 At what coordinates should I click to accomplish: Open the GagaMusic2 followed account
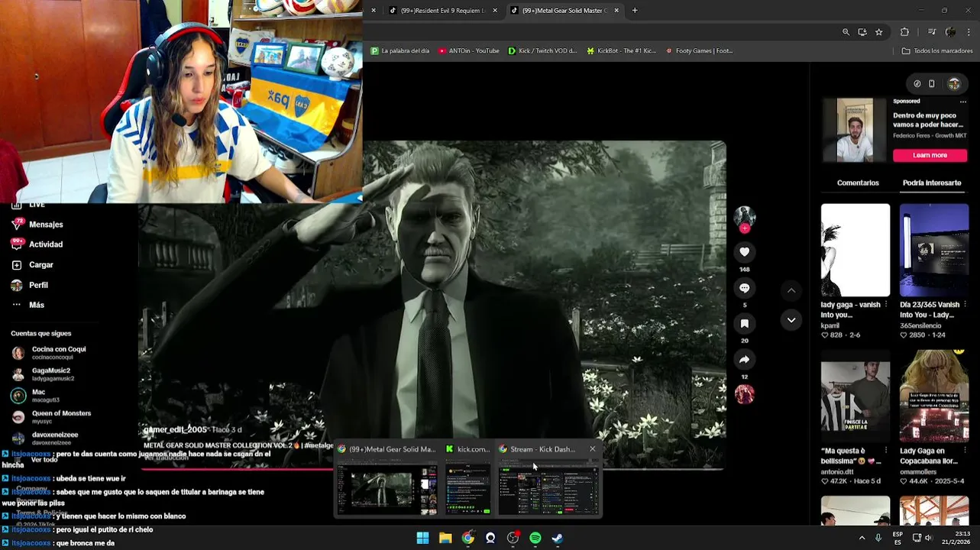43,374
